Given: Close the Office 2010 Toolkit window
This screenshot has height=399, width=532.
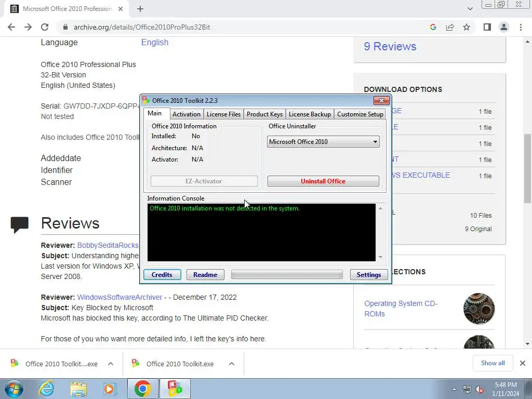Looking at the screenshot, I should click(x=381, y=100).
